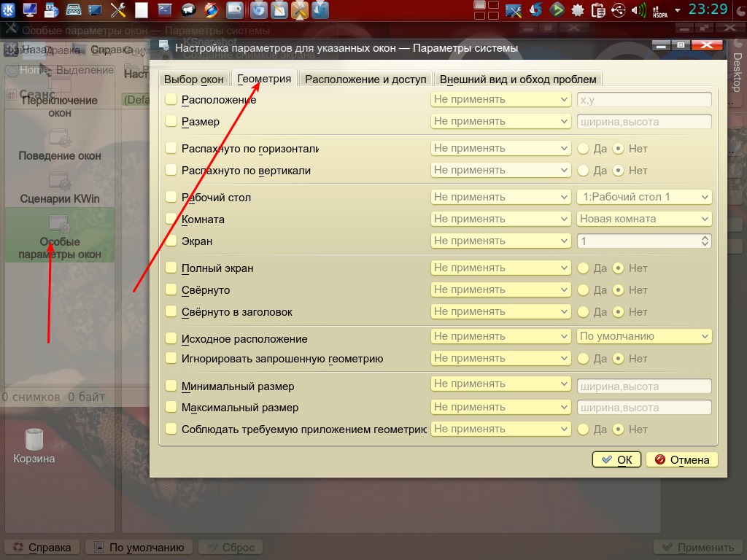Open the HSDPA network signal indicator
Screen dimensions: 747x560
click(659, 12)
